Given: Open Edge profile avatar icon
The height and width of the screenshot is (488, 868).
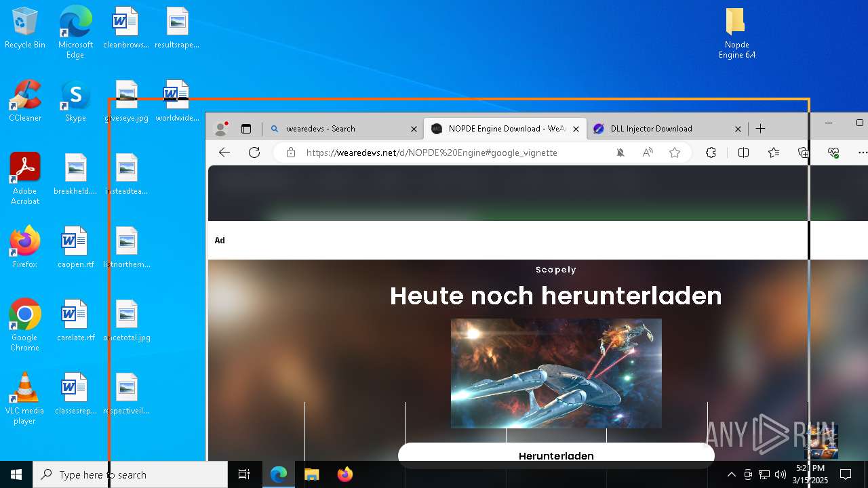Looking at the screenshot, I should (220, 129).
